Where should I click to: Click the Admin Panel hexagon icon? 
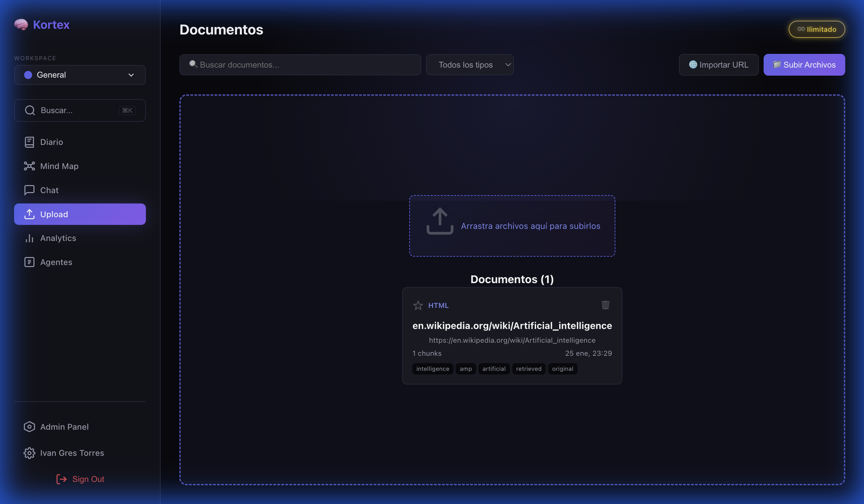pyautogui.click(x=29, y=427)
